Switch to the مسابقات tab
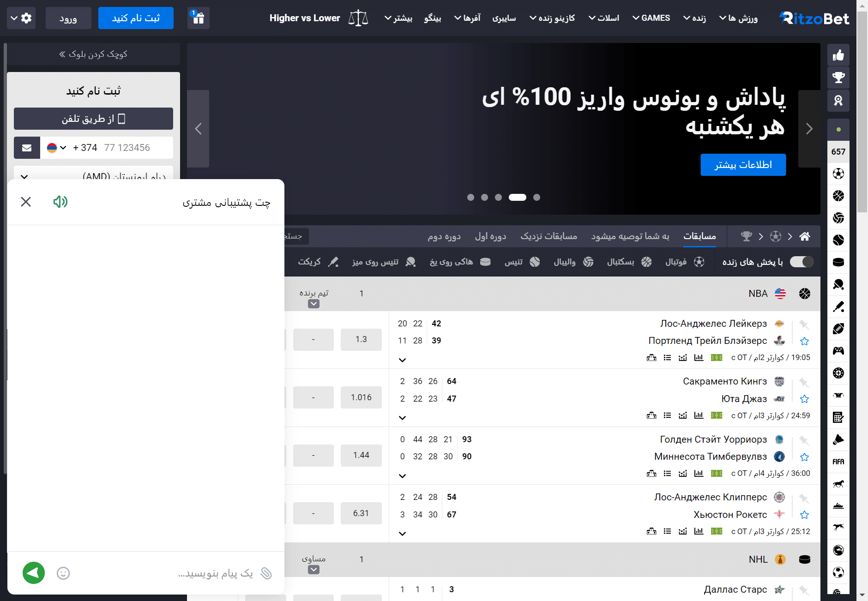This screenshot has width=868, height=601. (699, 236)
